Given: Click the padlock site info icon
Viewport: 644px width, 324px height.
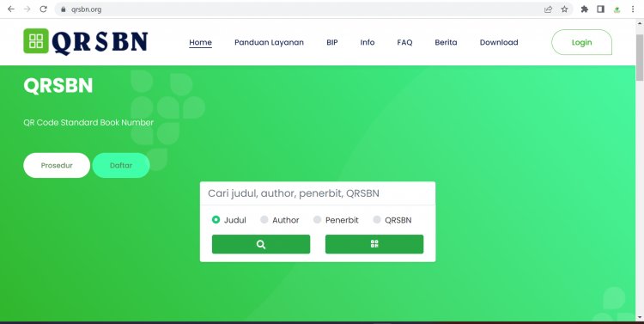Looking at the screenshot, I should click(x=63, y=9).
